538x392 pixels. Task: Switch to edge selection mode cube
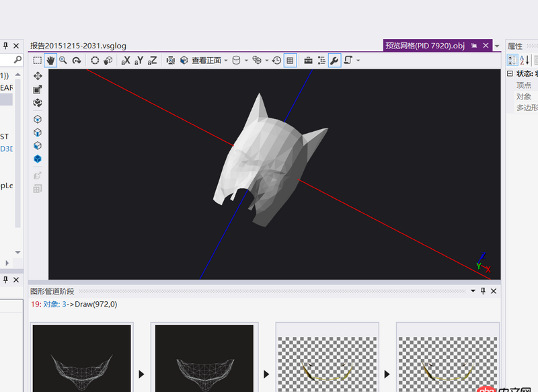click(38, 132)
